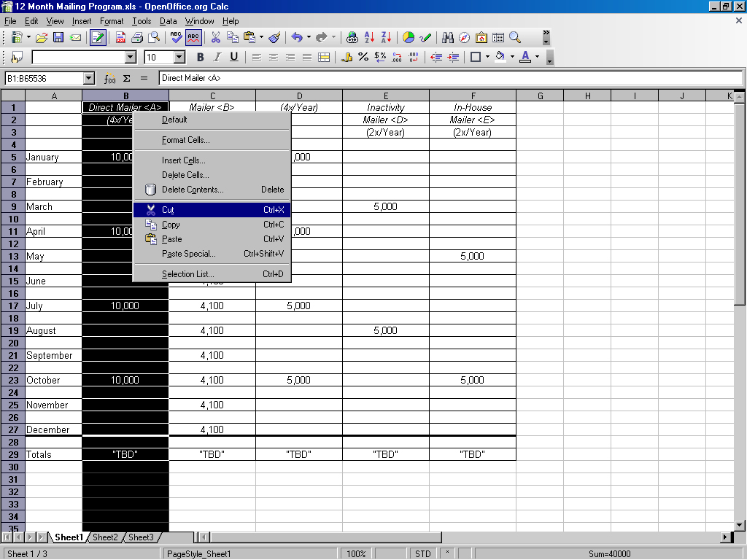The image size is (747, 560).
Task: Switch to the Sheet2 tab
Action: [105, 537]
